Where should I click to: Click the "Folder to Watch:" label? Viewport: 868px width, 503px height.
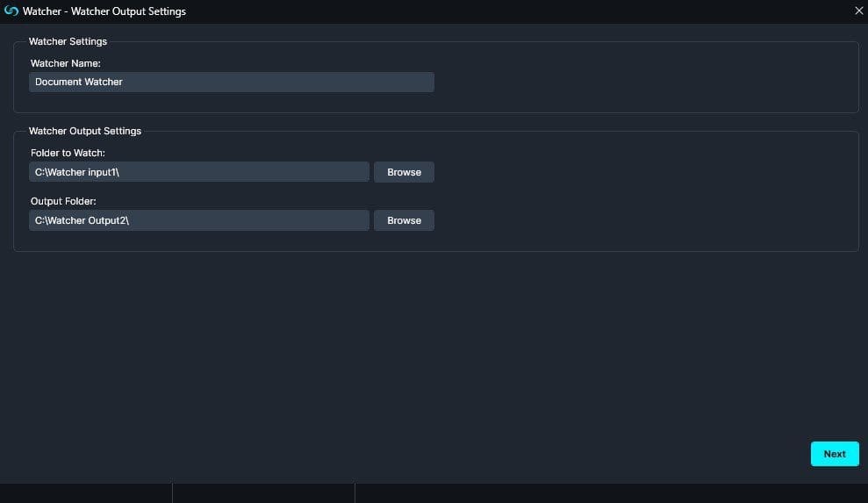point(68,153)
